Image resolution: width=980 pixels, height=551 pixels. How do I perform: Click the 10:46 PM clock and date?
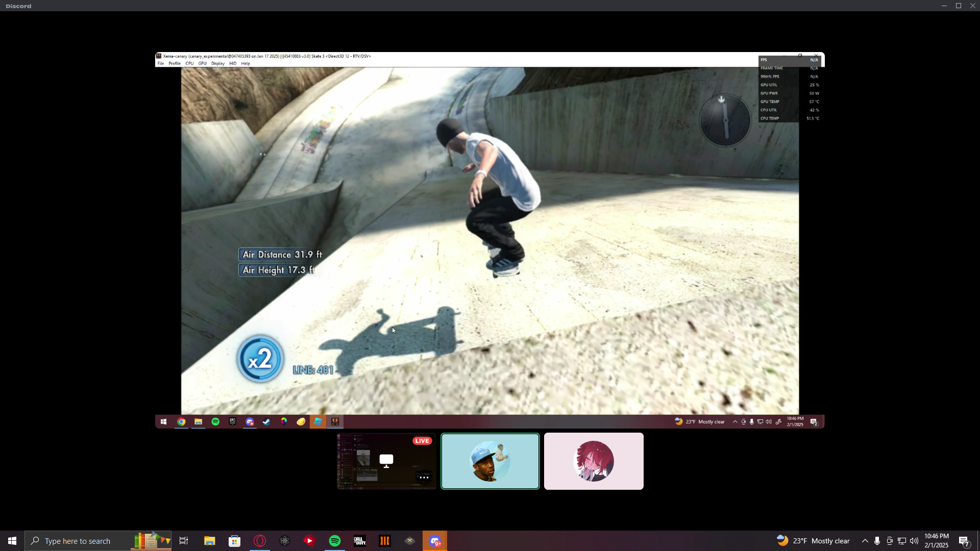click(x=936, y=541)
